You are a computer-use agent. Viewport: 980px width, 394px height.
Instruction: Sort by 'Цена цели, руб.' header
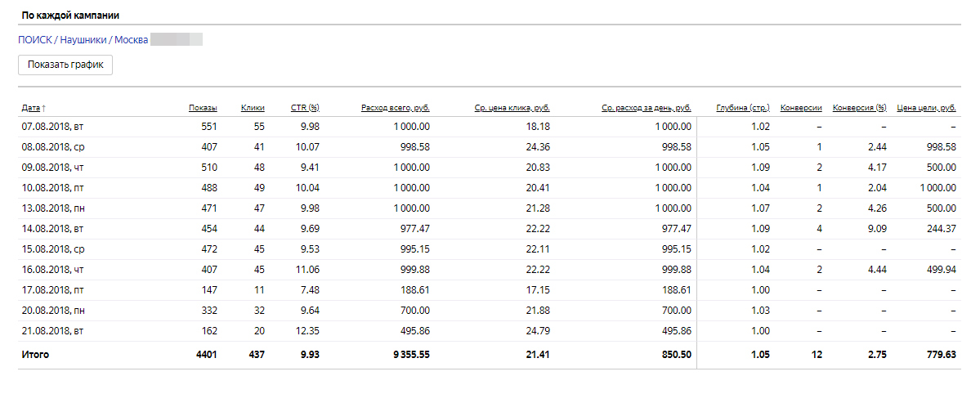coord(926,108)
